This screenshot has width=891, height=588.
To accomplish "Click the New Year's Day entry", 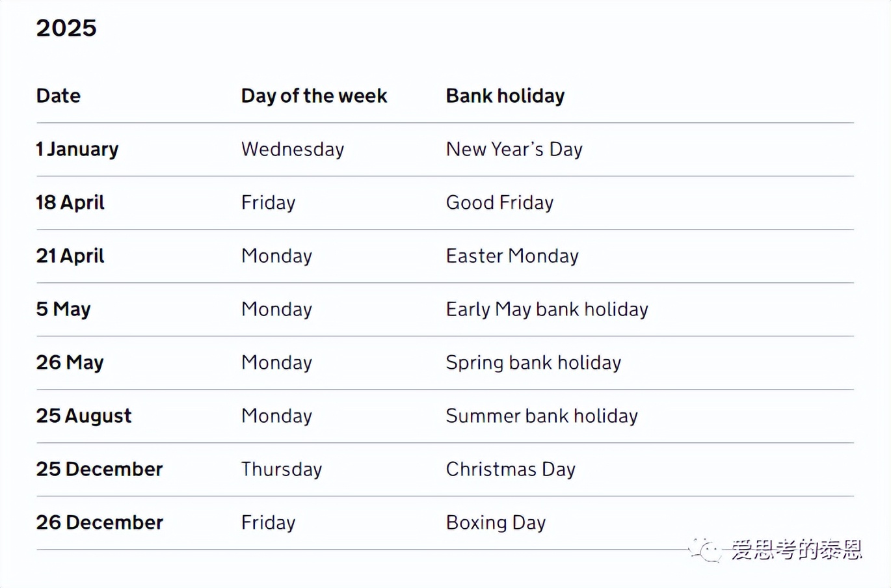I will point(514,149).
